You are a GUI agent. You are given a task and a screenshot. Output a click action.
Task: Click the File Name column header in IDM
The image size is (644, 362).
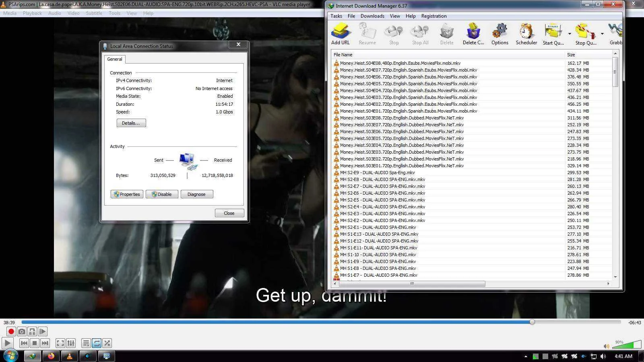(448, 55)
